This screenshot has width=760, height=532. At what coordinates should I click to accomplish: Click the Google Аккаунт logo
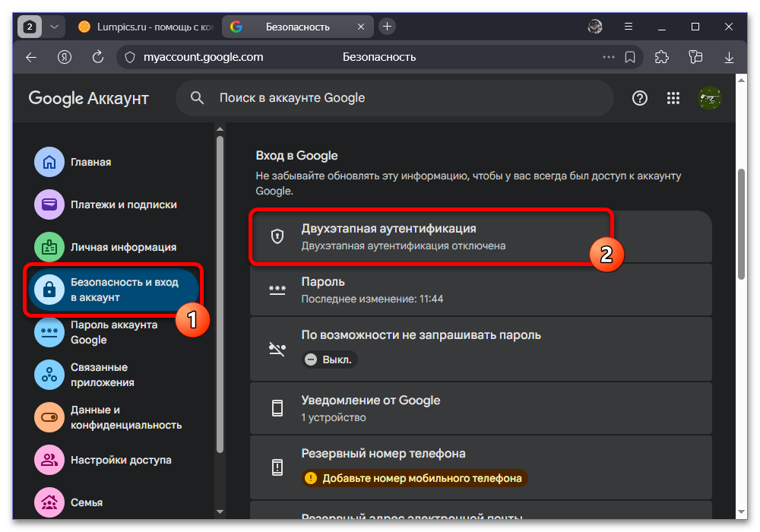click(x=89, y=98)
